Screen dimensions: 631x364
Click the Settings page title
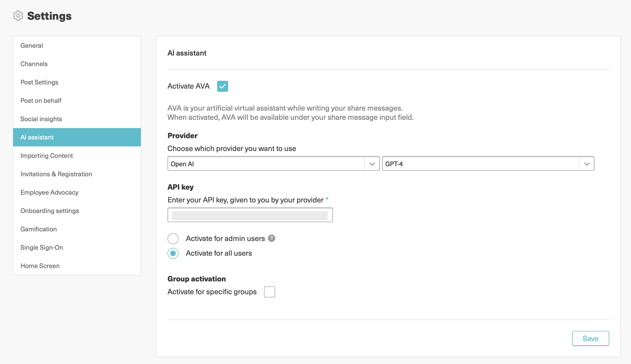tap(49, 16)
